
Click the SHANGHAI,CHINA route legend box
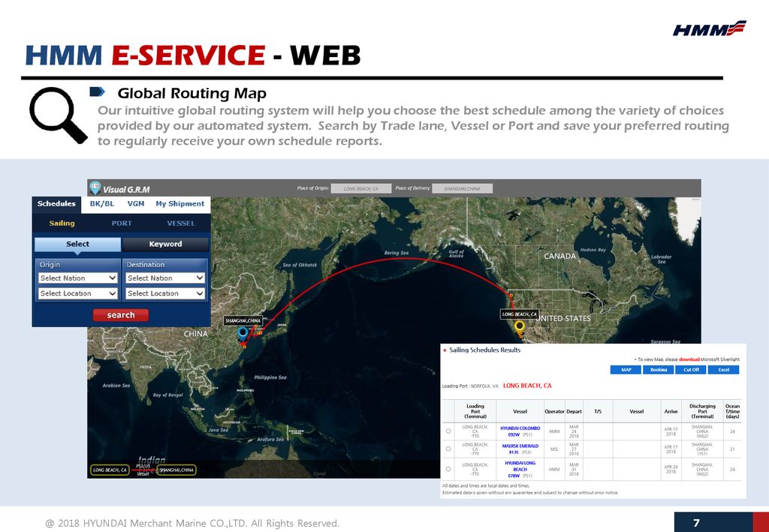click(x=176, y=470)
